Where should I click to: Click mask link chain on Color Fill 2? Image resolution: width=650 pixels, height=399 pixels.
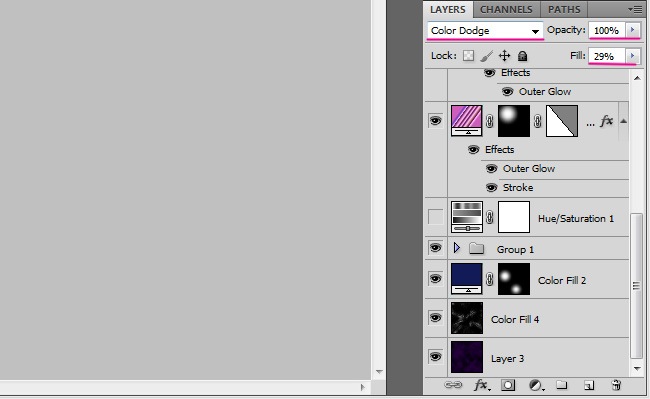point(490,279)
